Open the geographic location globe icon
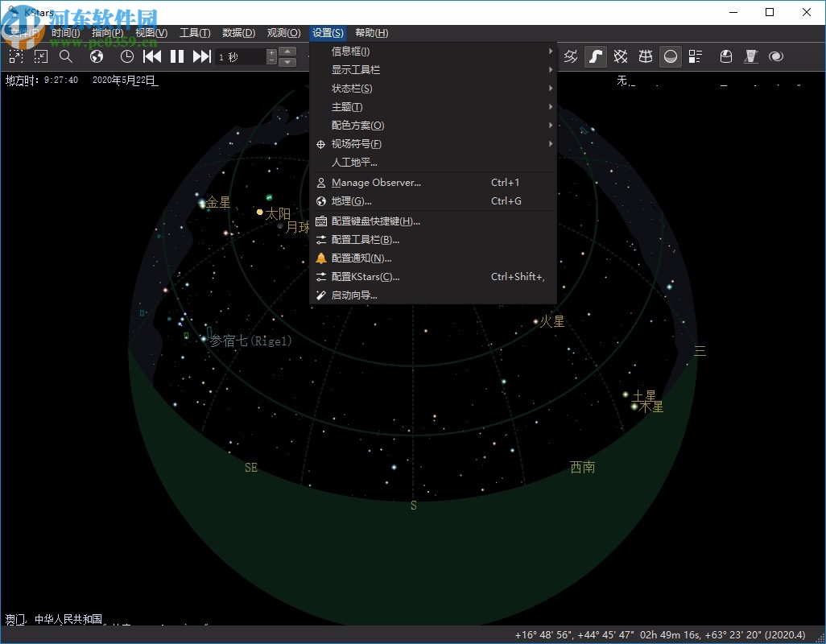The height and width of the screenshot is (644, 826). 96,56
